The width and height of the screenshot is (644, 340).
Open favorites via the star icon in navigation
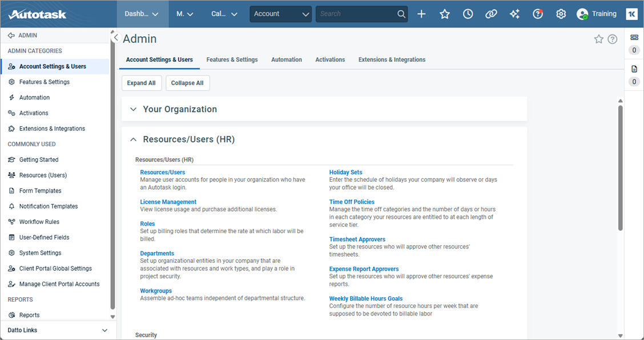[x=445, y=13]
